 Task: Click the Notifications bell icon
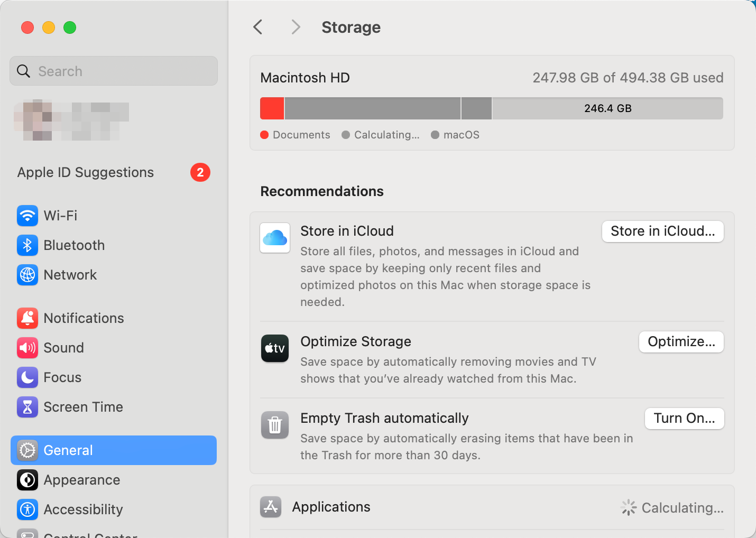27,318
